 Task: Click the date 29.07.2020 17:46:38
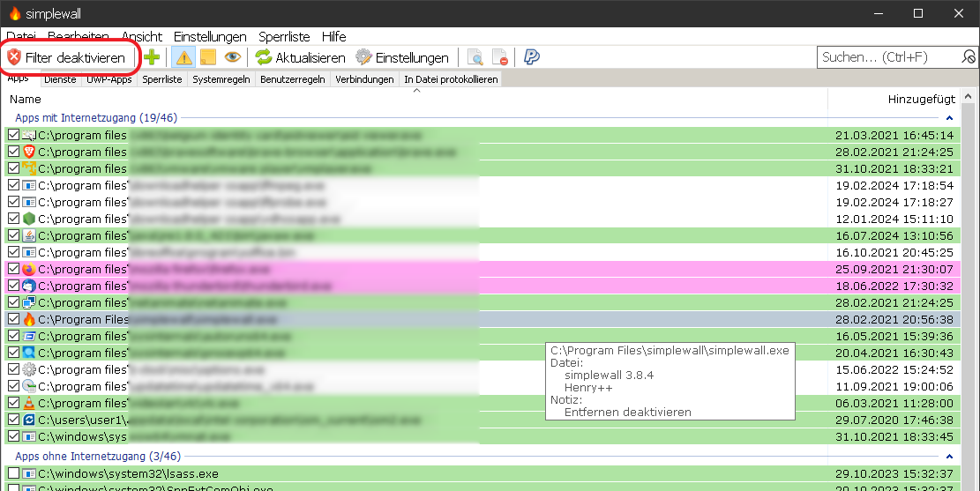[894, 420]
